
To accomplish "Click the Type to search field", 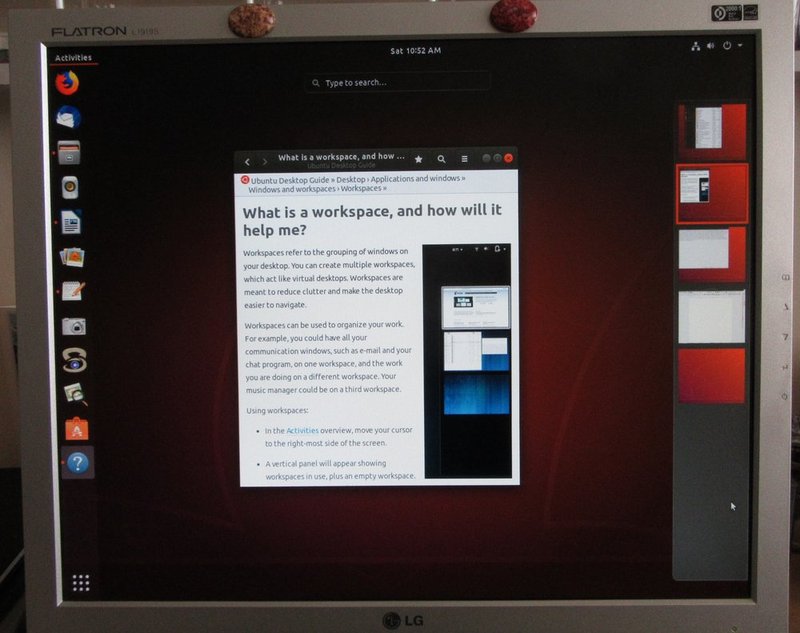I will (x=398, y=82).
